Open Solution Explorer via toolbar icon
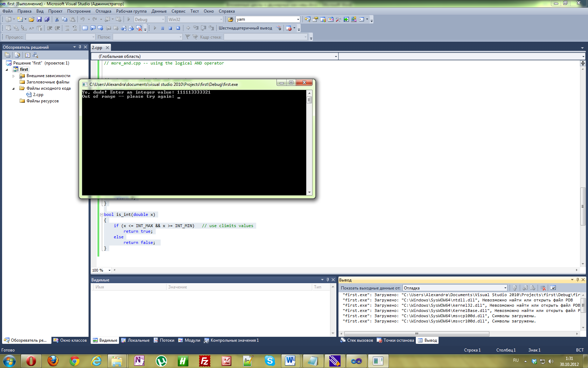 point(307,19)
